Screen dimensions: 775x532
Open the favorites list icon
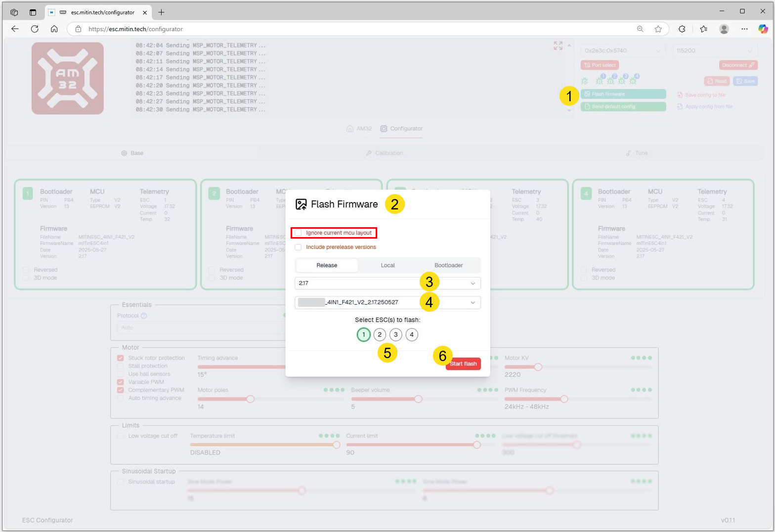(704, 29)
